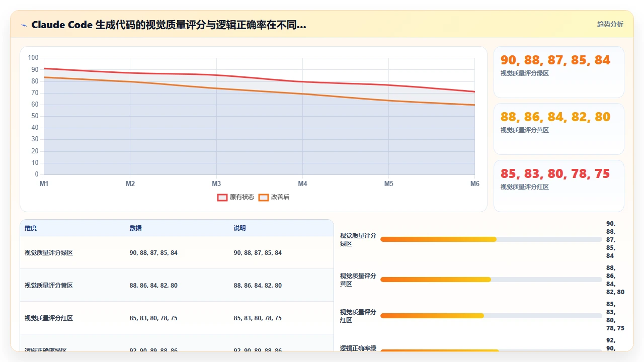Click the 视觉质量评分黄区 label beside its progress bar
Image resolution: width=644 pixels, height=362 pixels.
click(x=358, y=280)
